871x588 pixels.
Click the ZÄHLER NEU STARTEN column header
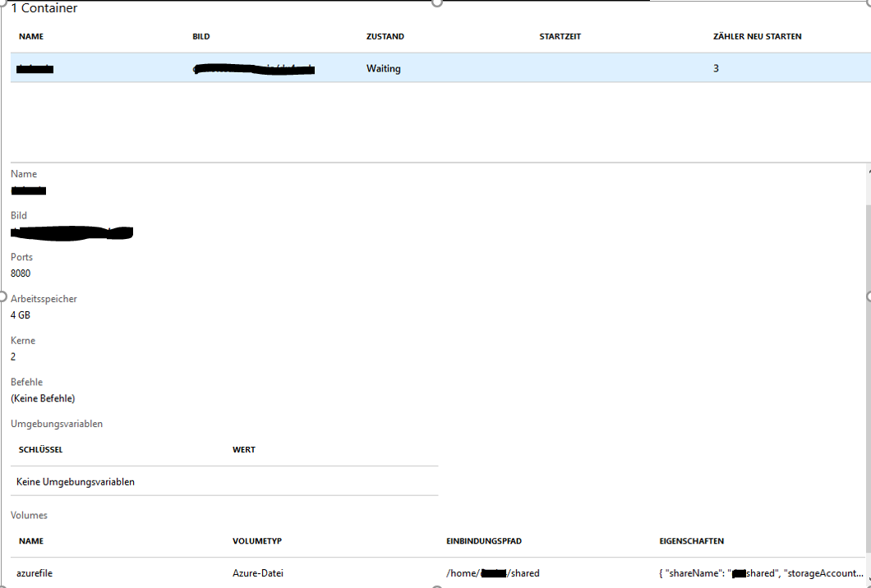[757, 37]
